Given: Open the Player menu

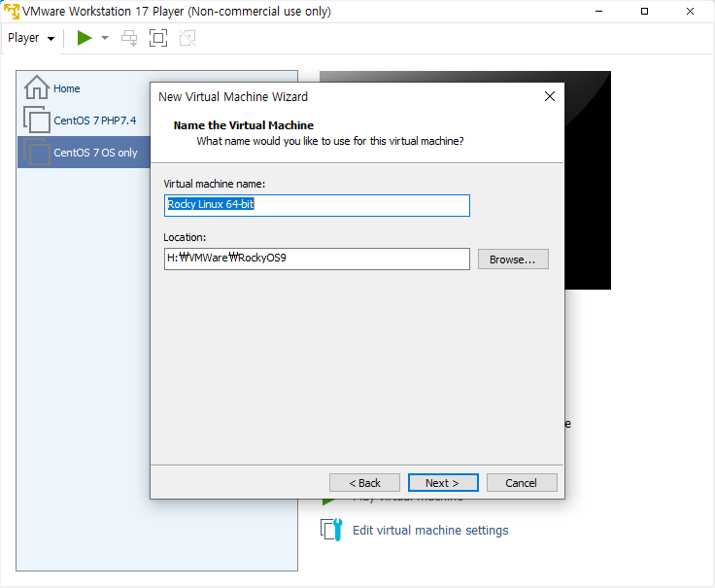Looking at the screenshot, I should click(31, 38).
